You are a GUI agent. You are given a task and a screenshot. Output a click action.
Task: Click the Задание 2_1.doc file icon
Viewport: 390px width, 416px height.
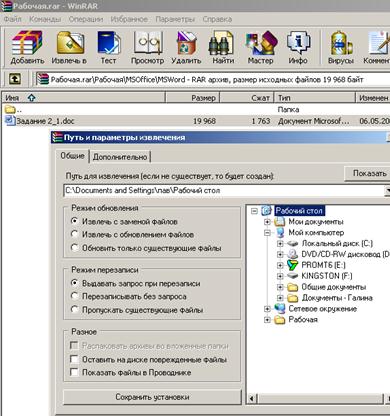(10, 120)
